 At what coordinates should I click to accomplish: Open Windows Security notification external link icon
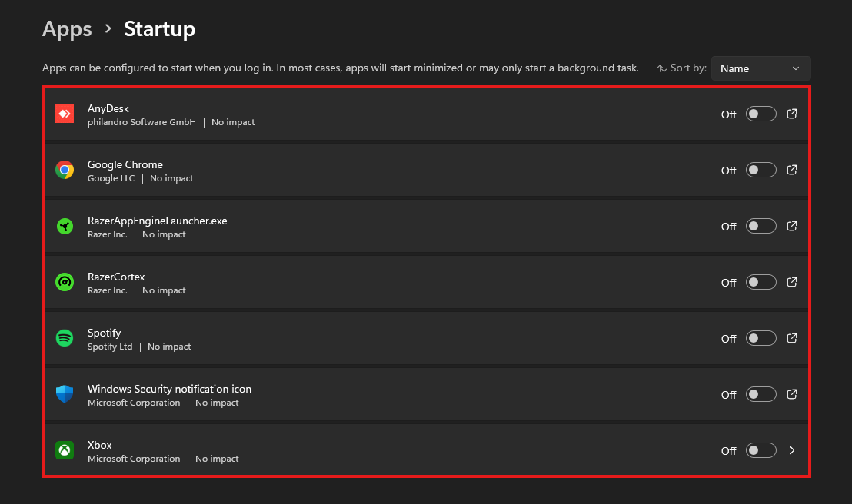click(x=792, y=393)
